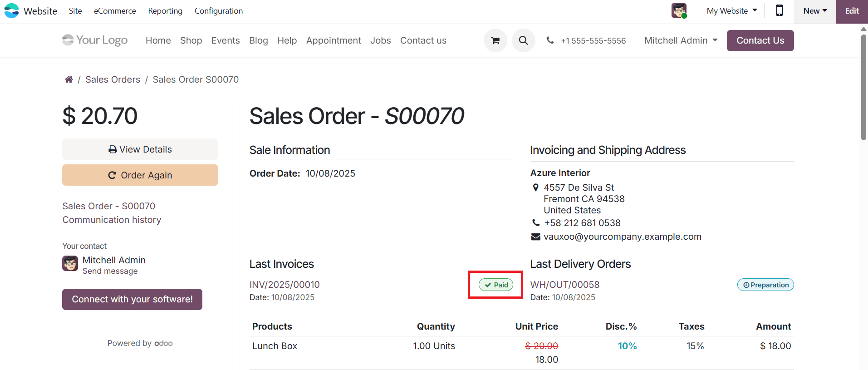Go to the Shop page
Image resolution: width=868 pixels, height=370 pixels.
(191, 40)
